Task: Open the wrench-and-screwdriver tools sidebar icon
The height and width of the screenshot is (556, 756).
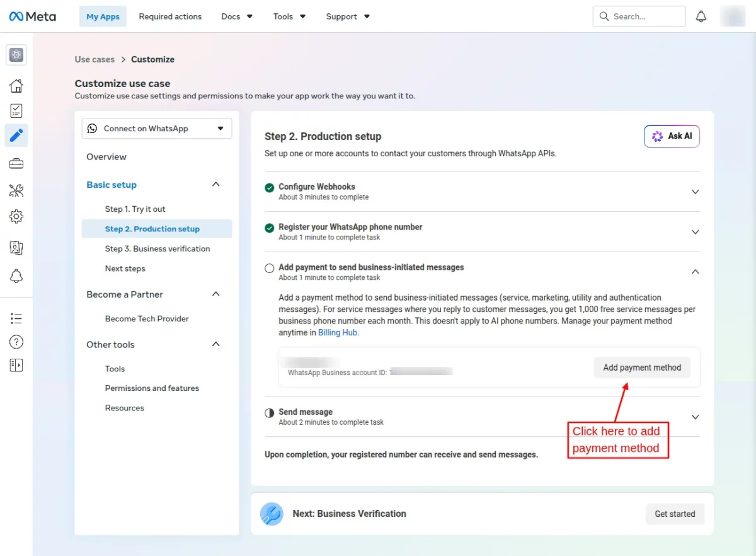Action: coord(16,190)
